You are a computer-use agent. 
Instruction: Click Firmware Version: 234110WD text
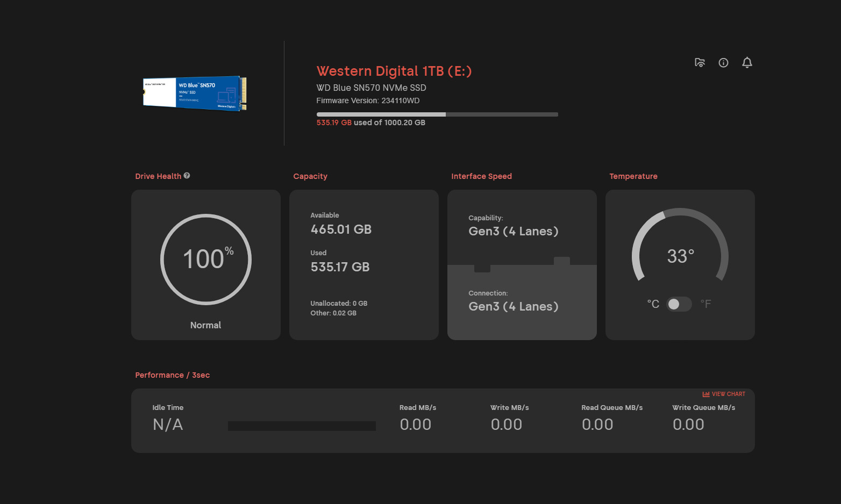[368, 100]
